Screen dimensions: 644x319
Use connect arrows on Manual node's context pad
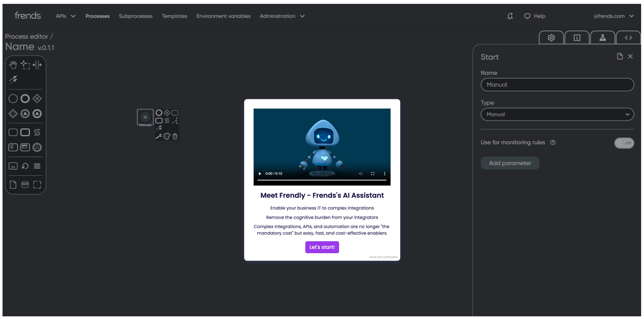[x=159, y=128]
